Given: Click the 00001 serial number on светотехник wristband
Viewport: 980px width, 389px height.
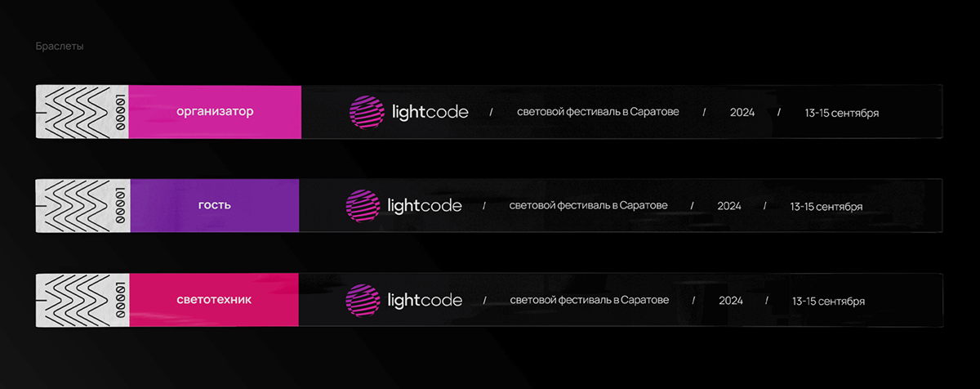Looking at the screenshot, I should [x=119, y=300].
